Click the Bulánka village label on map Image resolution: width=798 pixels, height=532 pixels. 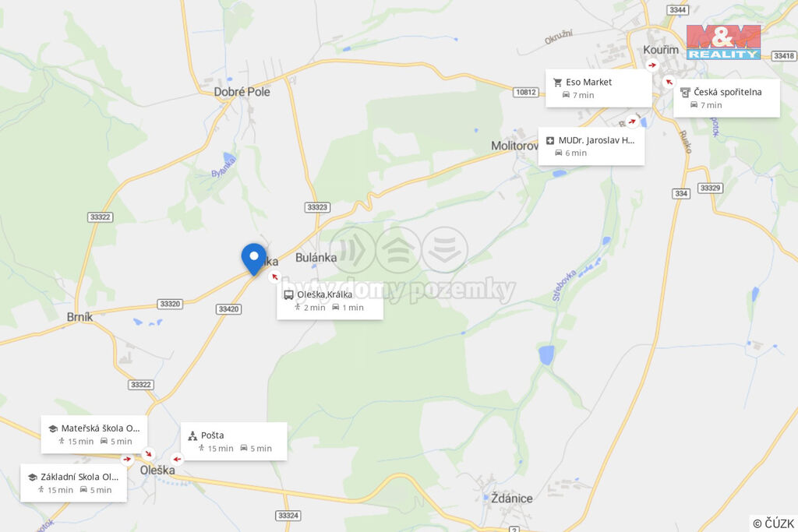coord(316,257)
